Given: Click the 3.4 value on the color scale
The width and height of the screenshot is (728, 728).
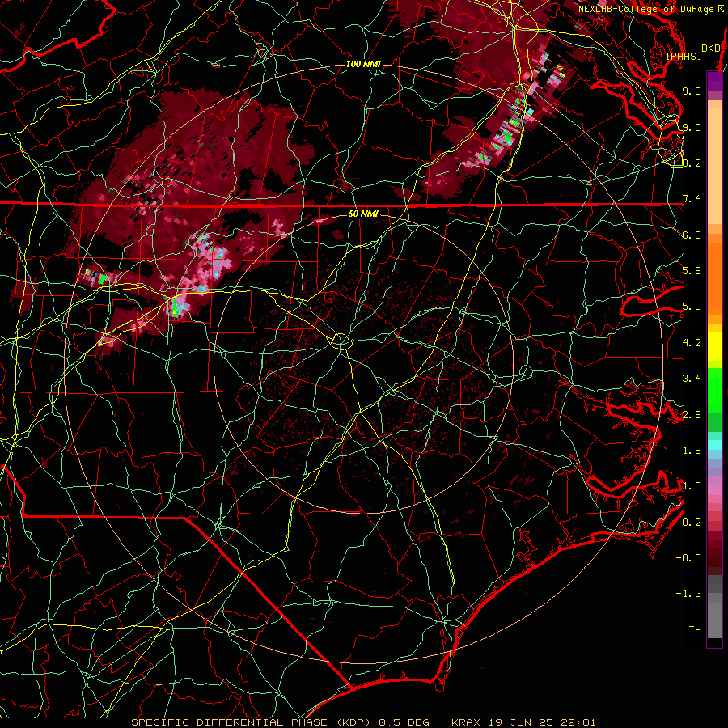Looking at the screenshot, I should pyautogui.click(x=692, y=379).
